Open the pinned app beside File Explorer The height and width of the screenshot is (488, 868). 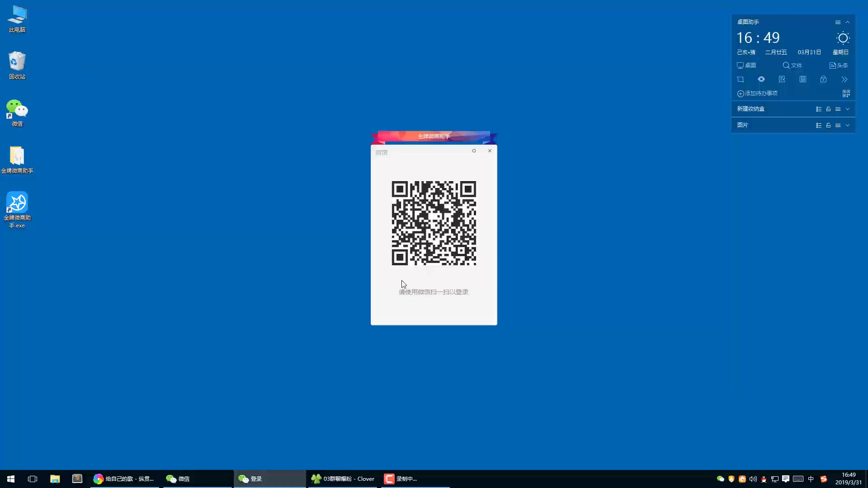tap(77, 479)
